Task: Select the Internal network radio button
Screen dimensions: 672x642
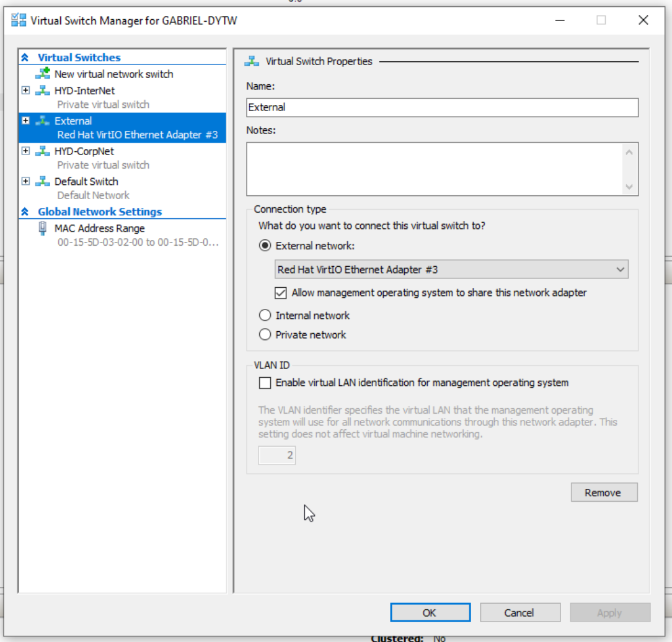Action: (x=265, y=315)
